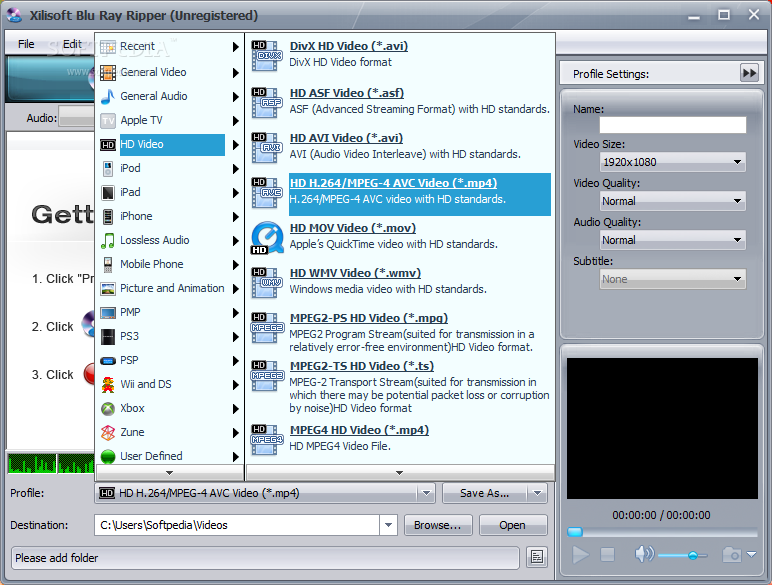Open the File menu
Image resolution: width=772 pixels, height=585 pixels.
[26, 44]
